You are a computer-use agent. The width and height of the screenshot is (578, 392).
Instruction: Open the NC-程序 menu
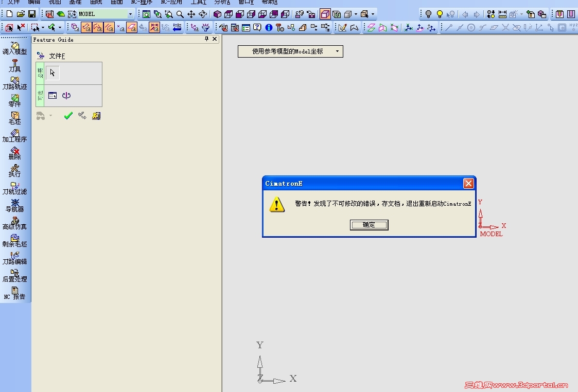142,2
